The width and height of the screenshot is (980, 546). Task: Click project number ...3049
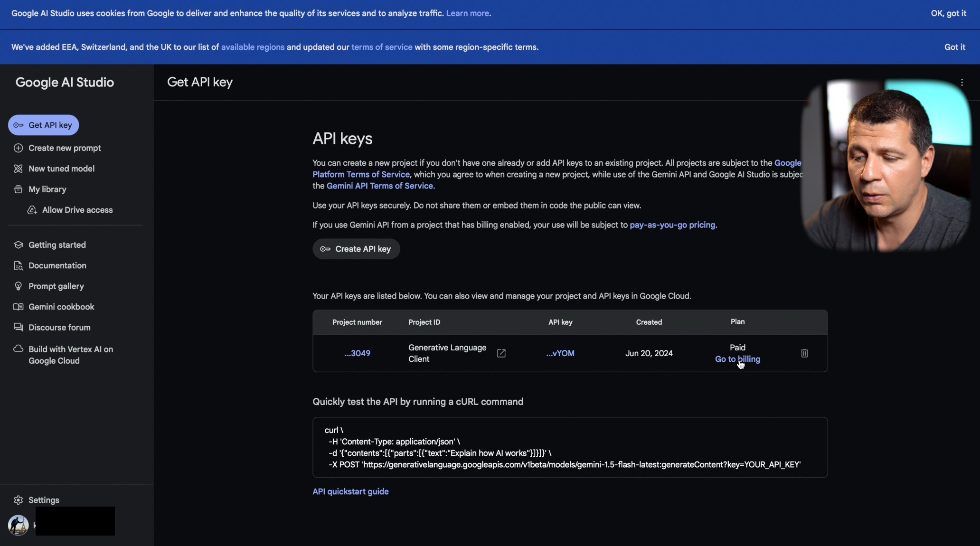[x=357, y=353]
